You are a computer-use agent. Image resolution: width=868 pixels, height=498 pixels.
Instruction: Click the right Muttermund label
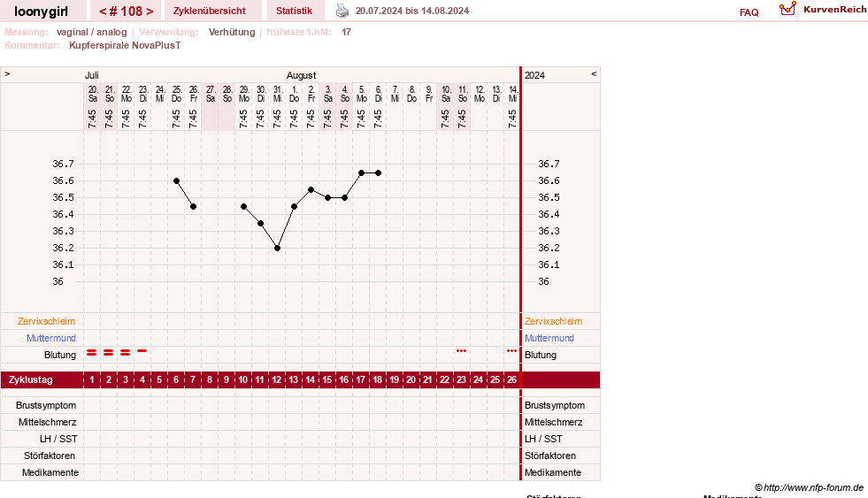point(549,338)
